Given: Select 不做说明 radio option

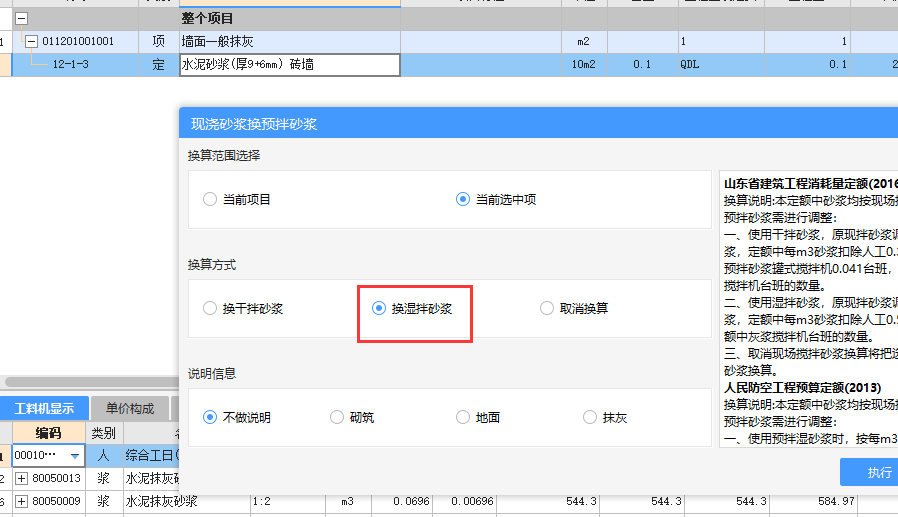Looking at the screenshot, I should point(210,417).
